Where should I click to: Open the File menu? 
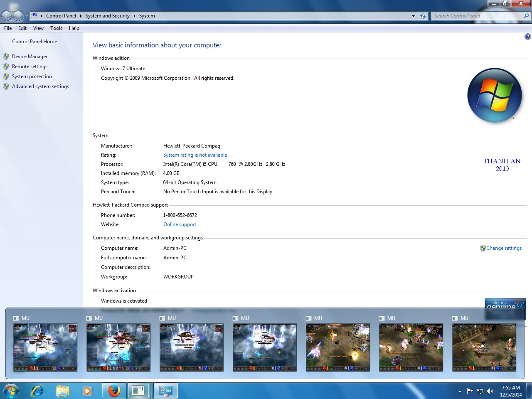8,28
